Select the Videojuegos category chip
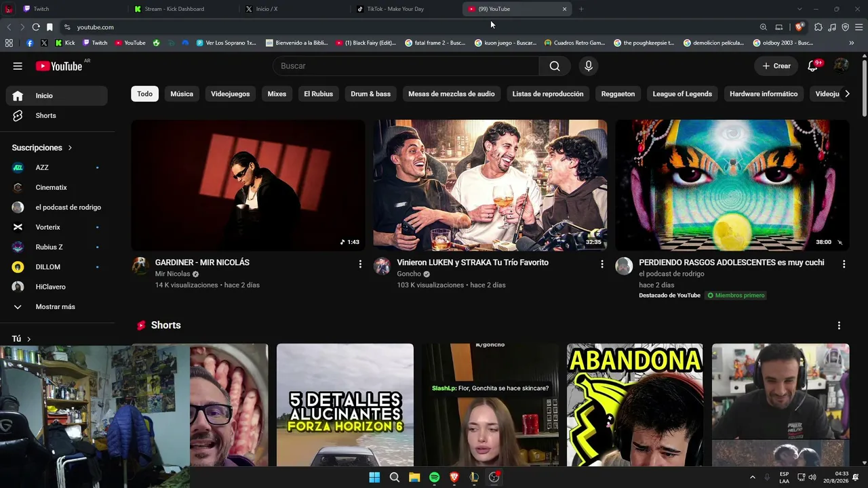Image resolution: width=868 pixels, height=488 pixels. (231, 94)
